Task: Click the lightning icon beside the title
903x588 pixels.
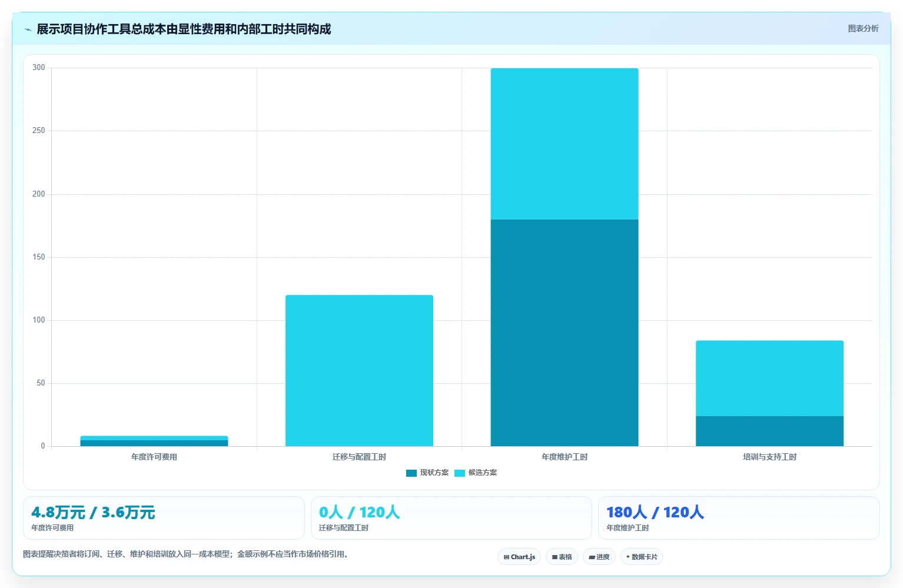Action: (x=28, y=29)
